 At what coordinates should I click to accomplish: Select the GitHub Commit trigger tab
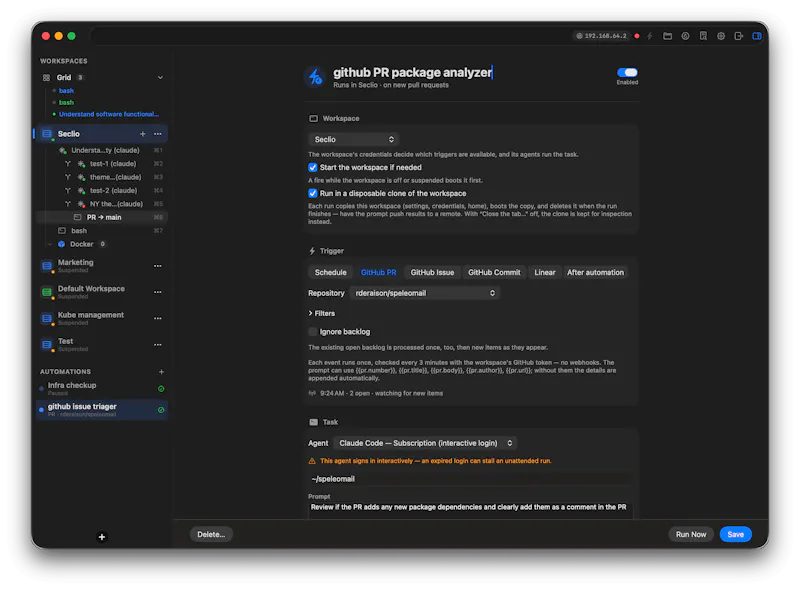click(494, 273)
